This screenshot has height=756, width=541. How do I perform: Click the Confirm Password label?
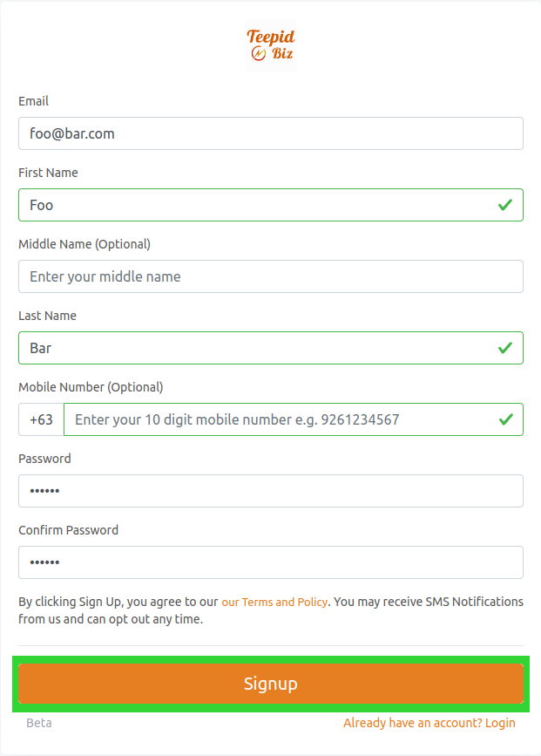coord(68,530)
